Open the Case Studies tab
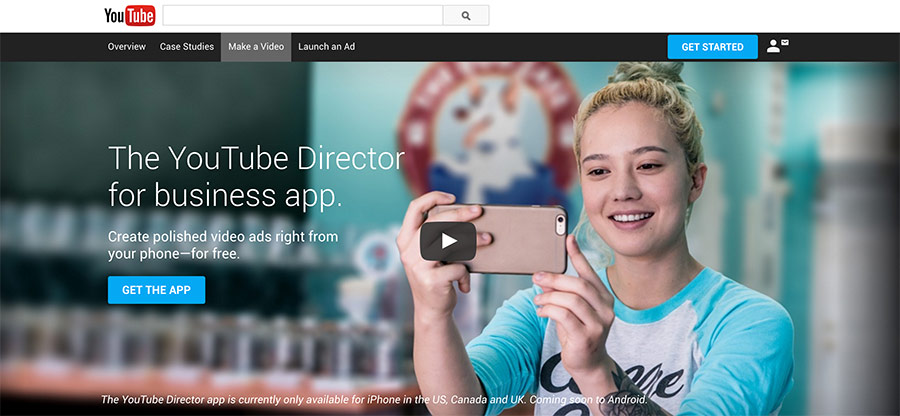Viewport: 900px width, 416px height. tap(187, 47)
